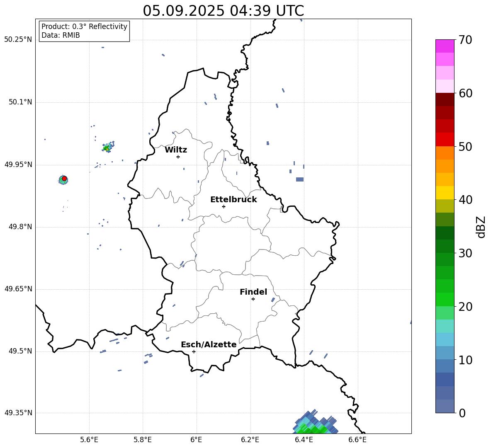This screenshot has height=448, width=491.
Task: Click the dBZ colorbar axis label
Action: pos(481,227)
